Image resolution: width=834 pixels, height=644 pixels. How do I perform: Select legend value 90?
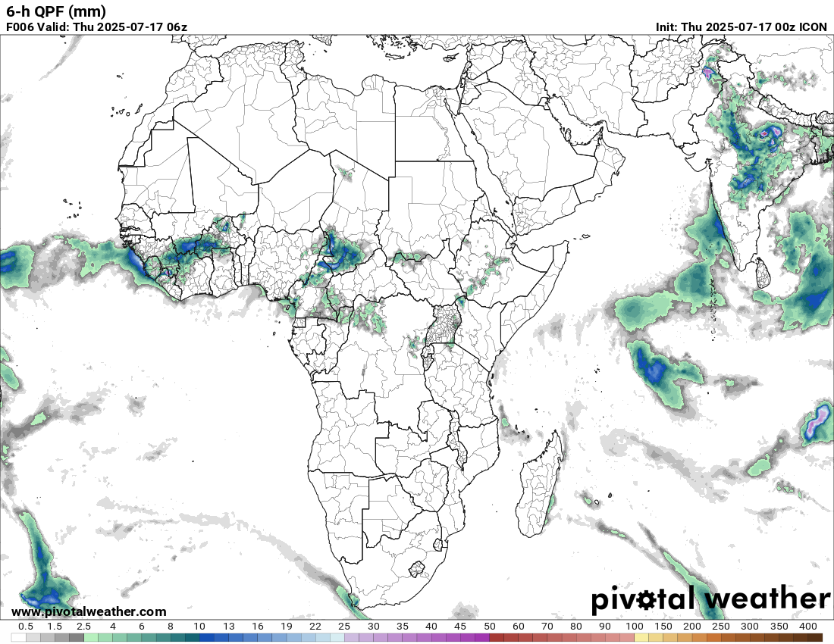pyautogui.click(x=605, y=627)
